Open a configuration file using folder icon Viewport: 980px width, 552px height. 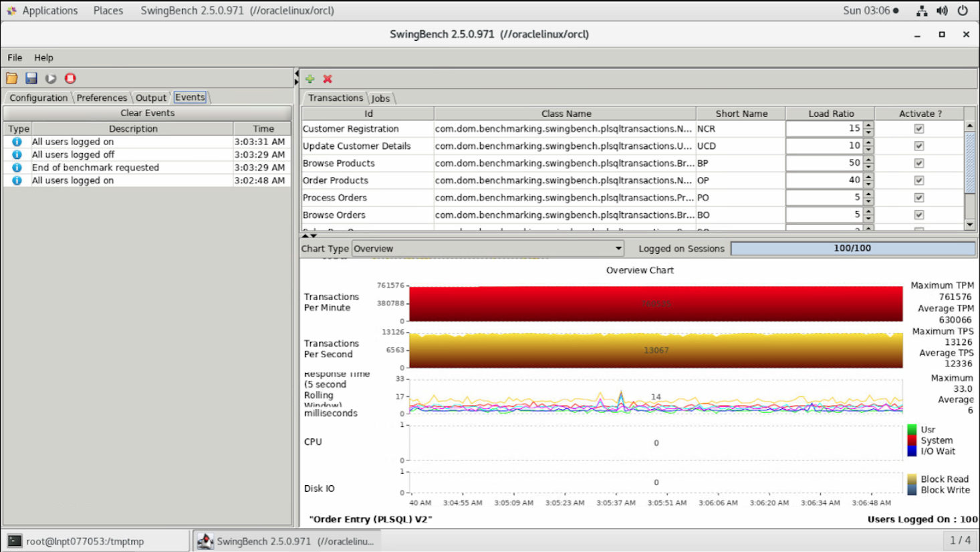(x=12, y=78)
